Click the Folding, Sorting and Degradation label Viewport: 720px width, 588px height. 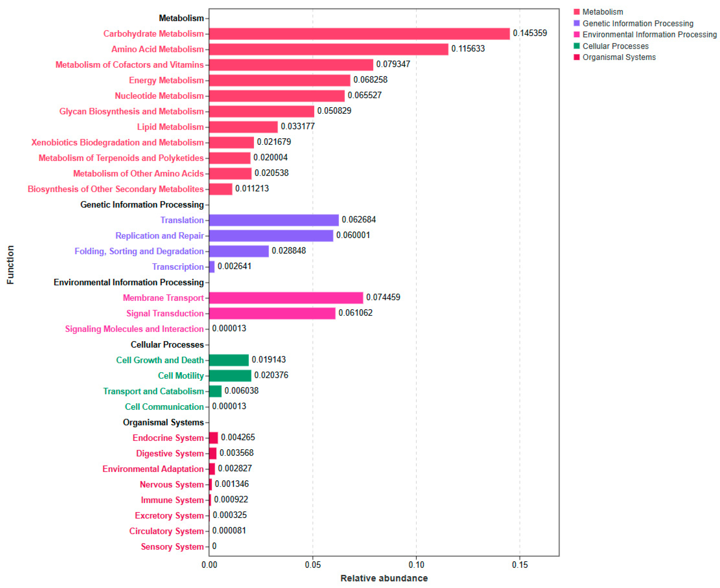[139, 251]
